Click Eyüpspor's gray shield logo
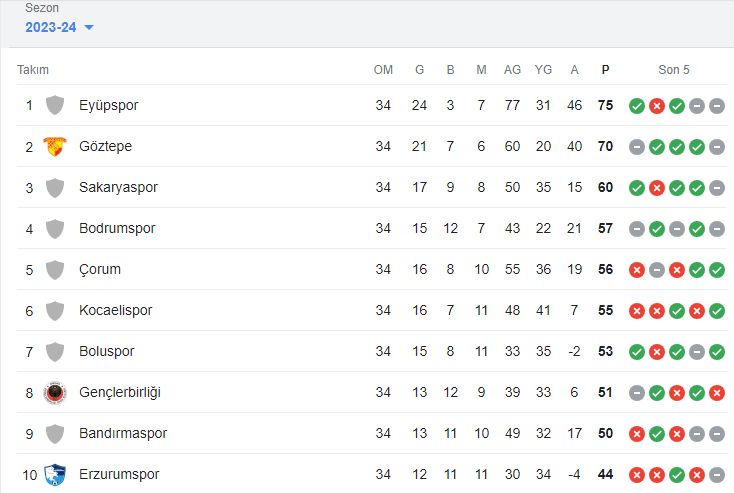The width and height of the screenshot is (734, 493). coord(55,105)
